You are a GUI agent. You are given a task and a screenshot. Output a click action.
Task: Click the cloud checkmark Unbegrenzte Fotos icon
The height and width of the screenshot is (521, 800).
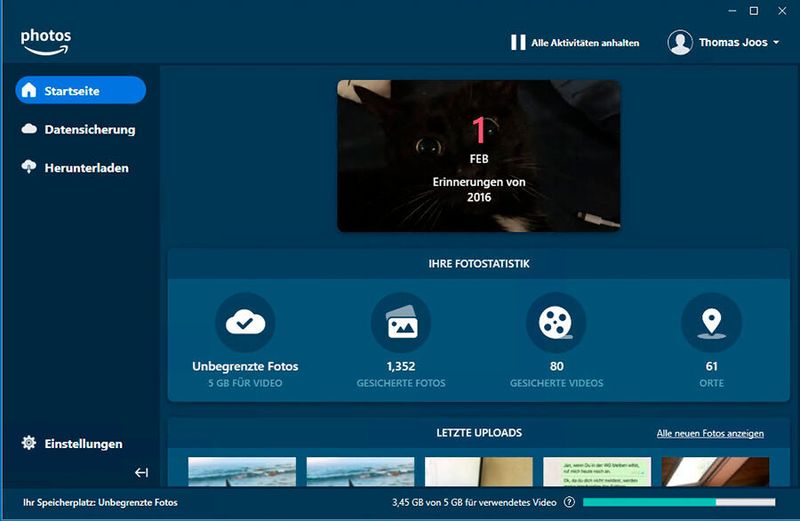coord(245,322)
